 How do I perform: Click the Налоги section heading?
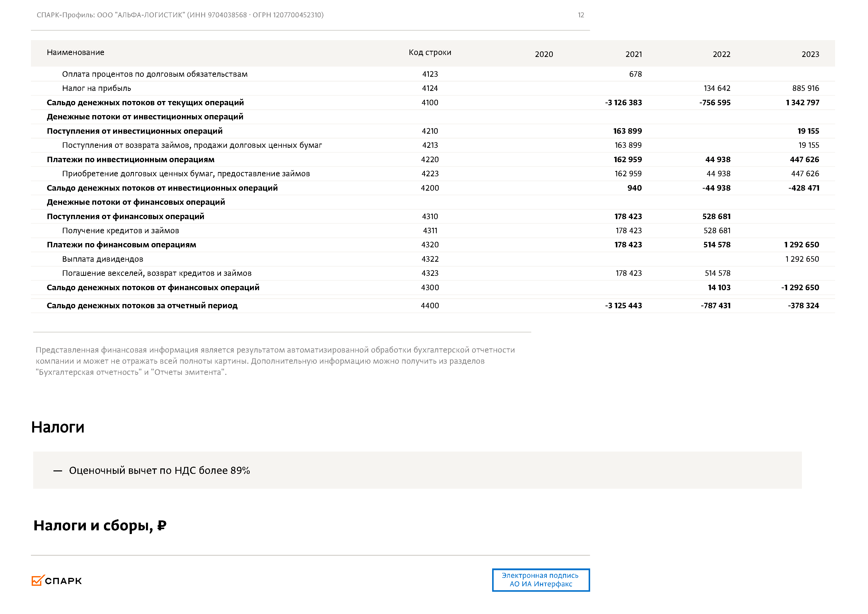tap(58, 427)
